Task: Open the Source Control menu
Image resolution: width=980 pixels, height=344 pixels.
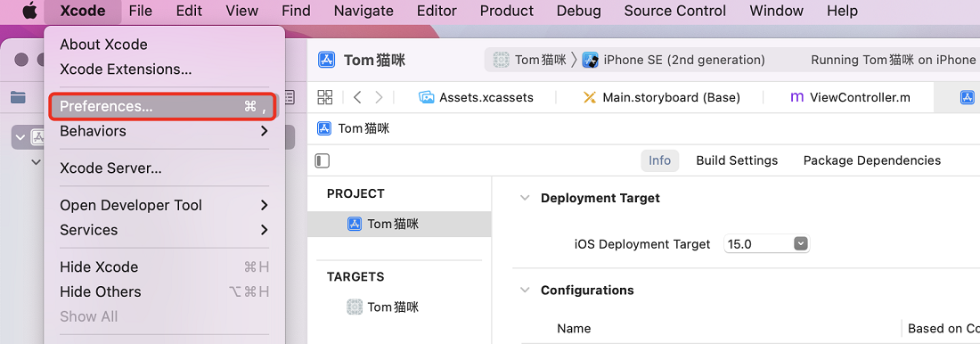Action: [x=675, y=11]
